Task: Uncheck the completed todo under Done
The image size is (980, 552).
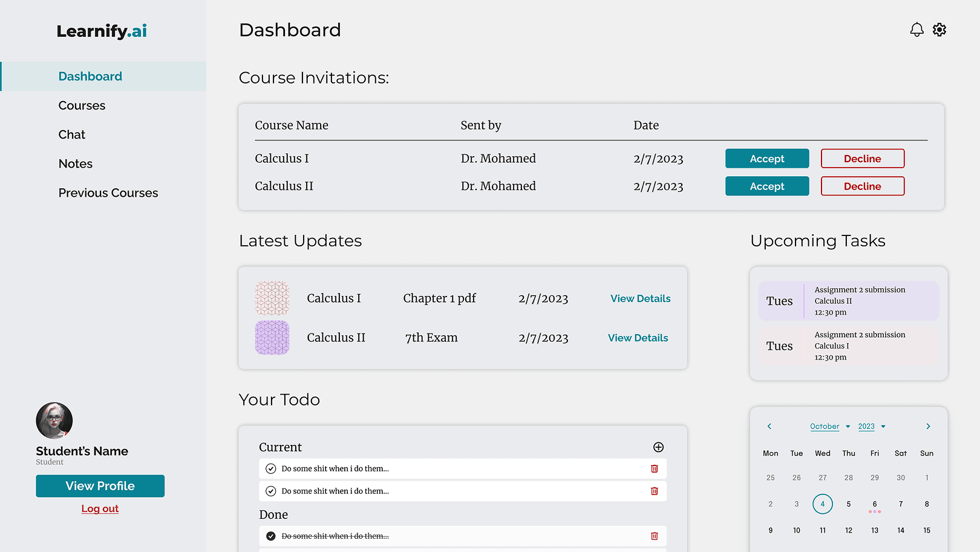Action: click(271, 536)
